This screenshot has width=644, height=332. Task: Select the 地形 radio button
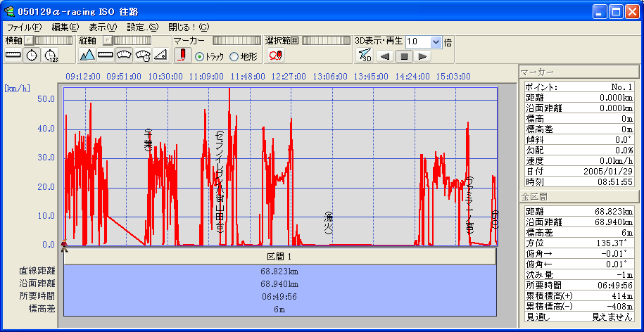pyautogui.click(x=234, y=56)
